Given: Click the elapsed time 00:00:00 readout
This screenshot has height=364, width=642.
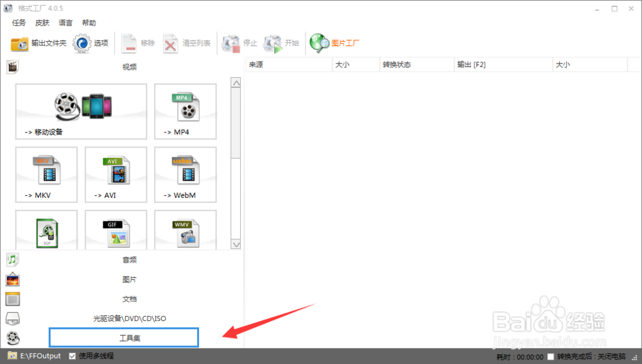Looking at the screenshot, I should click(530, 357).
